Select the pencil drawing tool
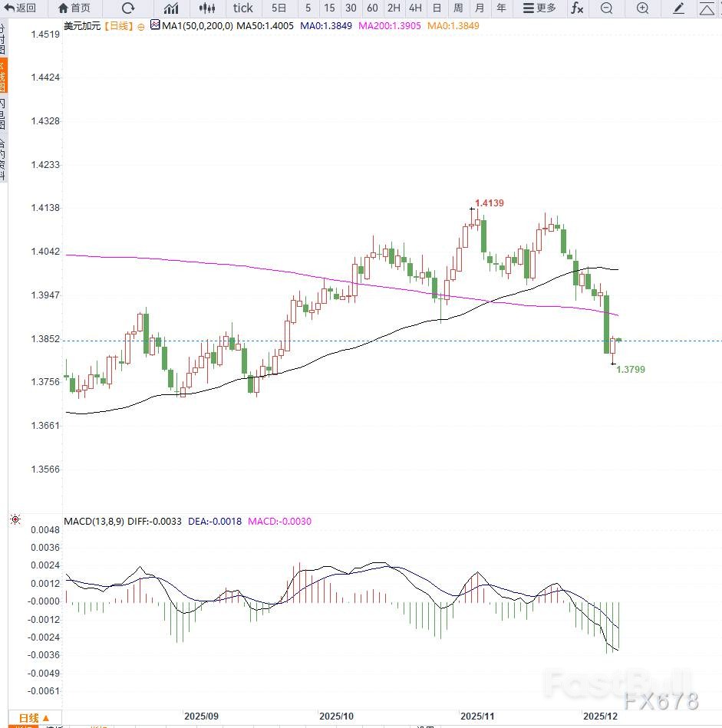 pyautogui.click(x=678, y=8)
